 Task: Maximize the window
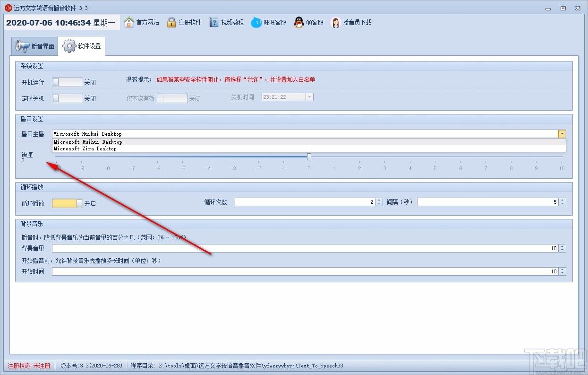(x=563, y=8)
